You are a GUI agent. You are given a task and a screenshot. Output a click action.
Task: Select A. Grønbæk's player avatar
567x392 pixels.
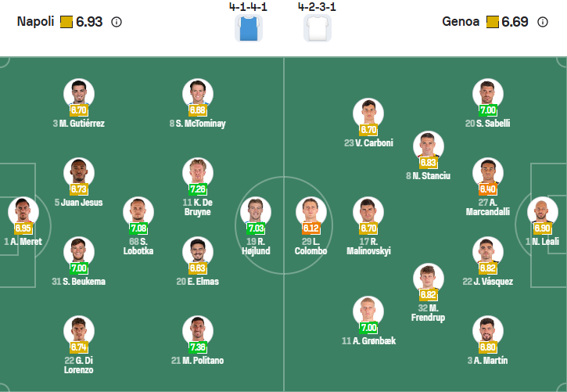[368, 311]
